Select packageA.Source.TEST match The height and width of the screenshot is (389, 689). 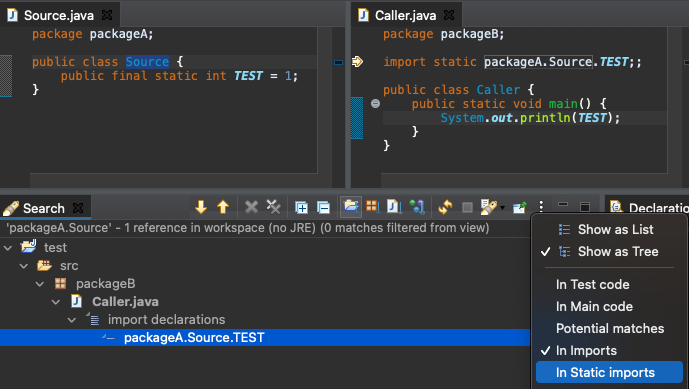click(265, 338)
